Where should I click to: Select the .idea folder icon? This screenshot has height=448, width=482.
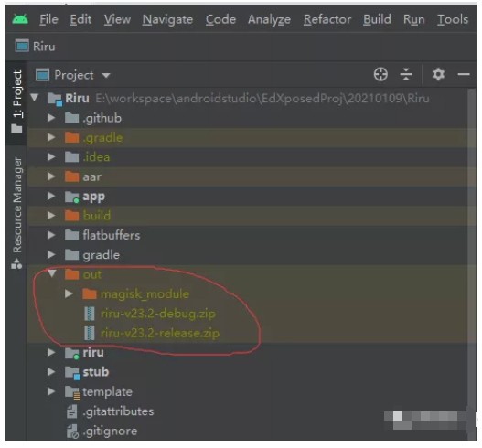coord(71,157)
